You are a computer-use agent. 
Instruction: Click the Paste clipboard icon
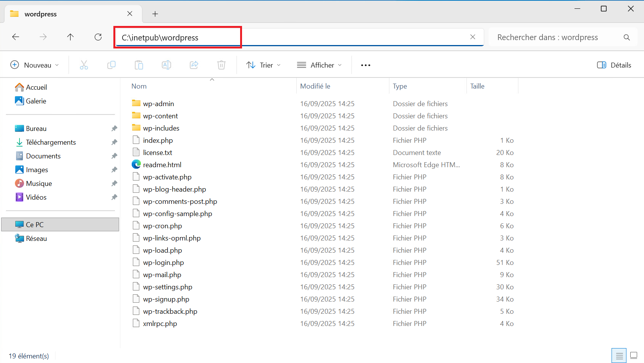pyautogui.click(x=139, y=65)
